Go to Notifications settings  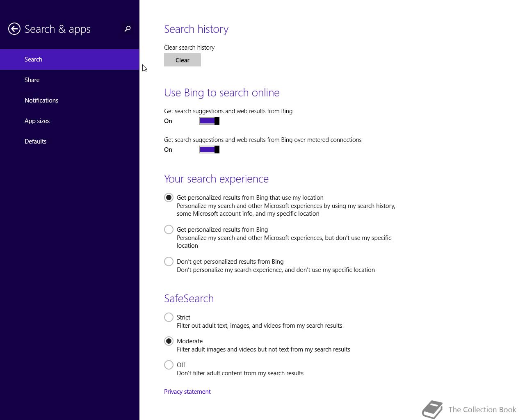click(x=69, y=100)
